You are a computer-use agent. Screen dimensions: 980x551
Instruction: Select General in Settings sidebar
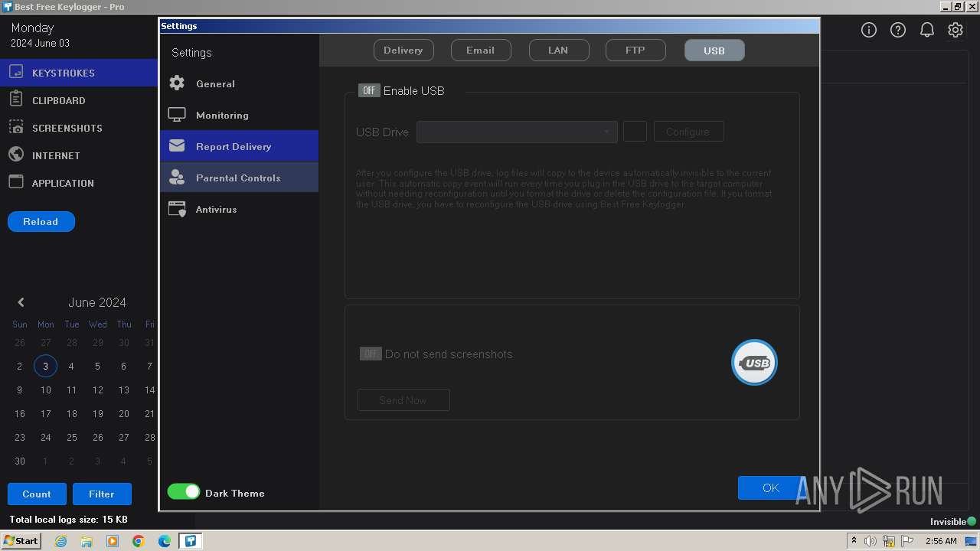point(239,83)
